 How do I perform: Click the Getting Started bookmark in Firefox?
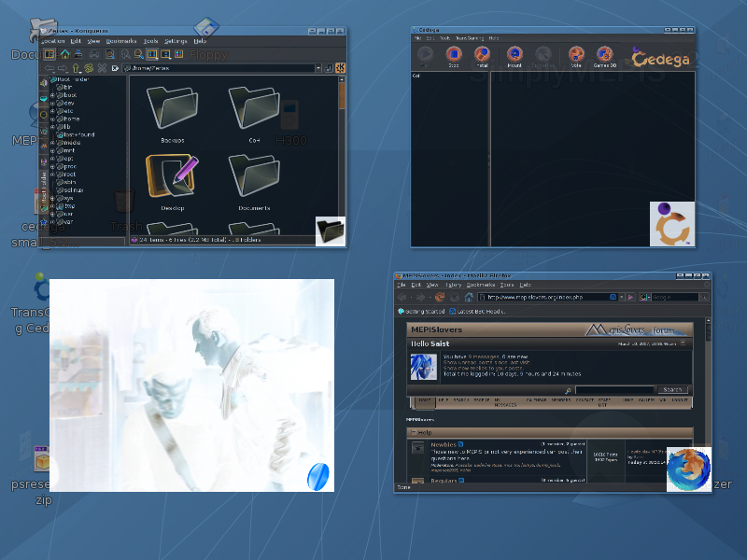421,311
